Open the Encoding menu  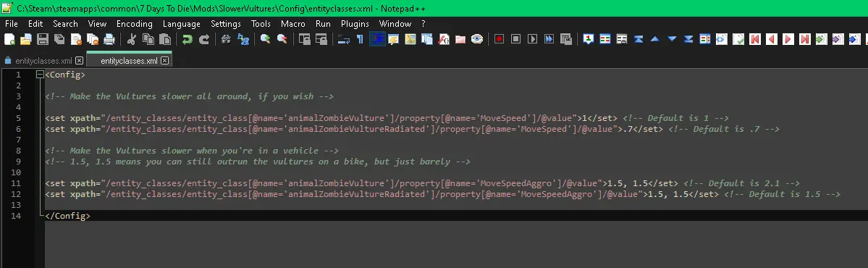tap(135, 24)
